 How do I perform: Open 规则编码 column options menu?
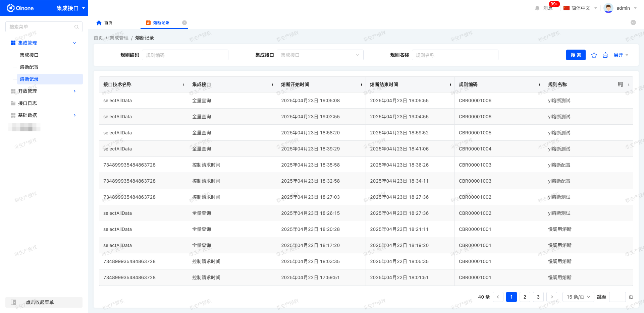540,84
